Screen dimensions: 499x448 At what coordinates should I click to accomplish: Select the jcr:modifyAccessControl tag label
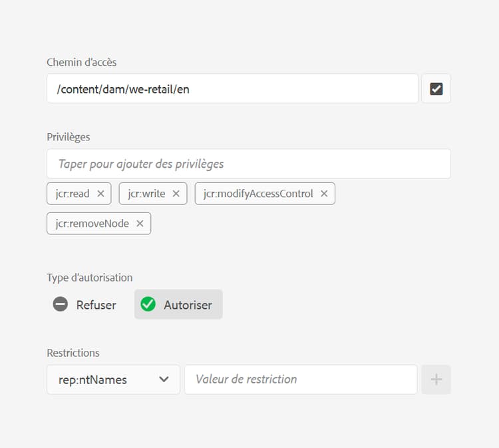tap(258, 194)
